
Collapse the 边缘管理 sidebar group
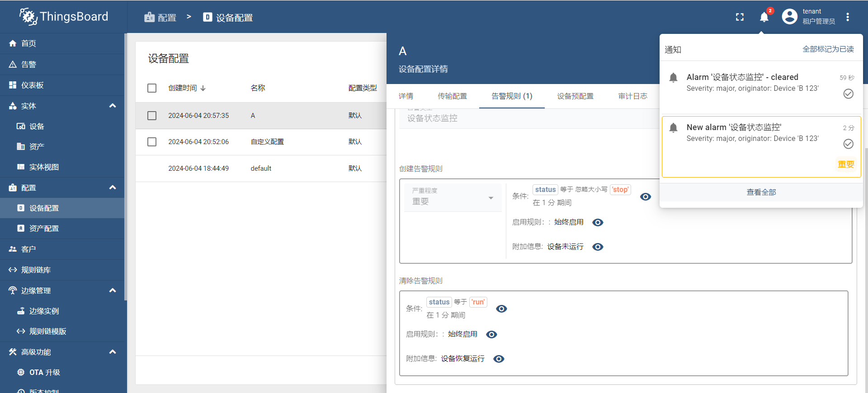pos(113,290)
